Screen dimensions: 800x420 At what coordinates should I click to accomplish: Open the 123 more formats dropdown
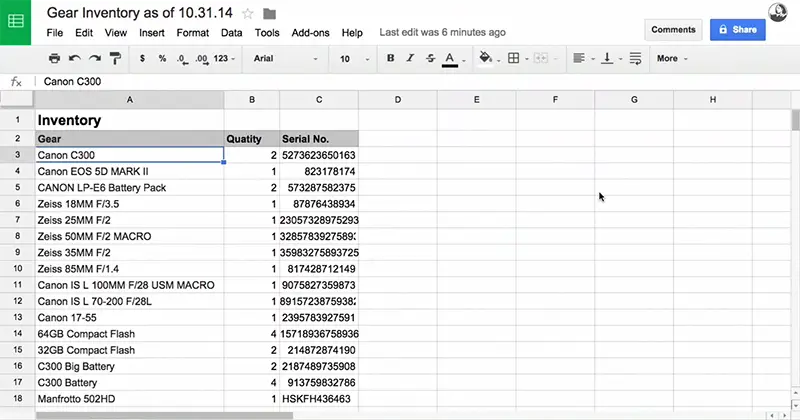tap(224, 58)
